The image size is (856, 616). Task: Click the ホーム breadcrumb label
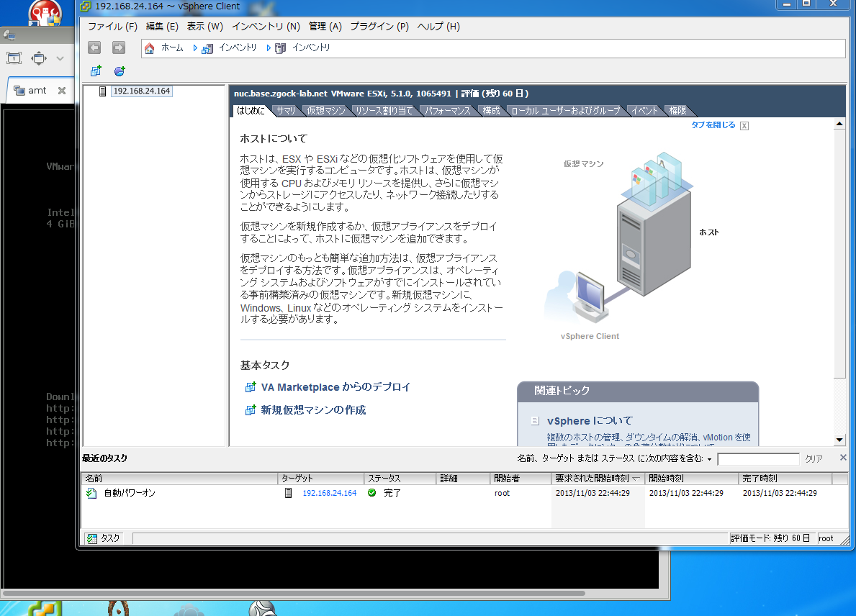[172, 48]
